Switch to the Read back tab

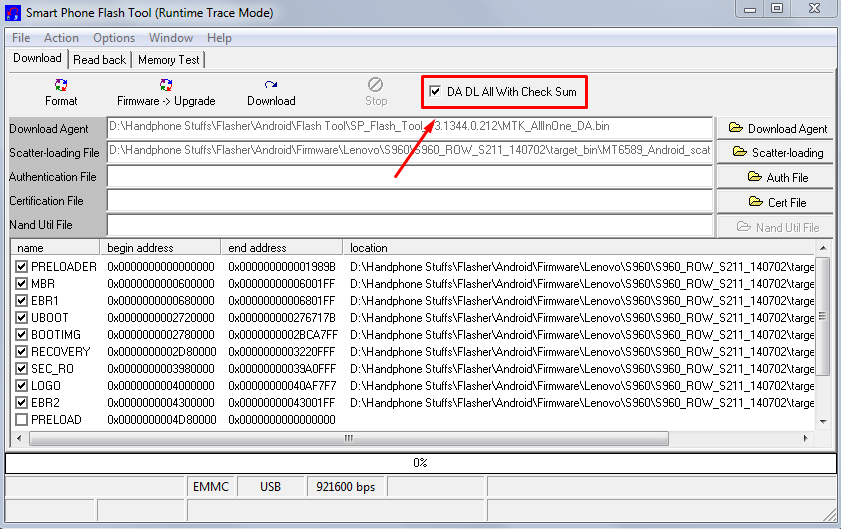(99, 60)
